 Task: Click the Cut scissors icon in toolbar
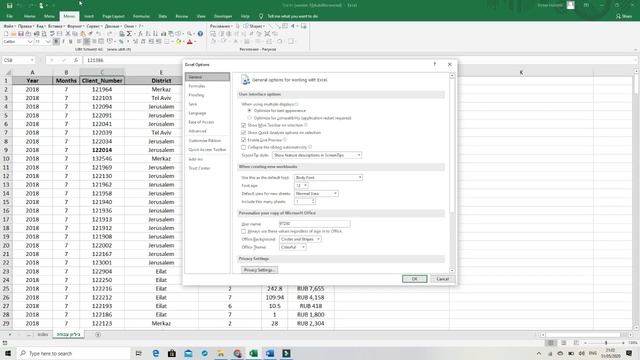point(68,34)
